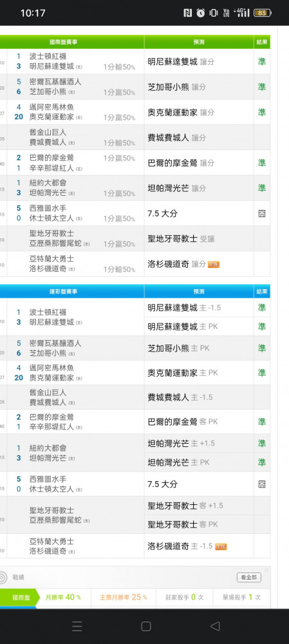
Task: Tap the 巴爾的摩金鶯 客 PK prediction
Action: tap(183, 421)
